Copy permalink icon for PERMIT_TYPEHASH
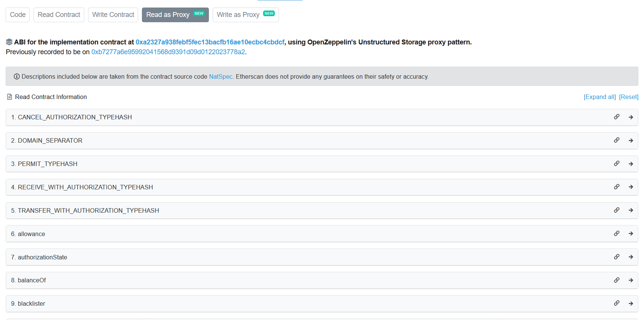 [617, 164]
